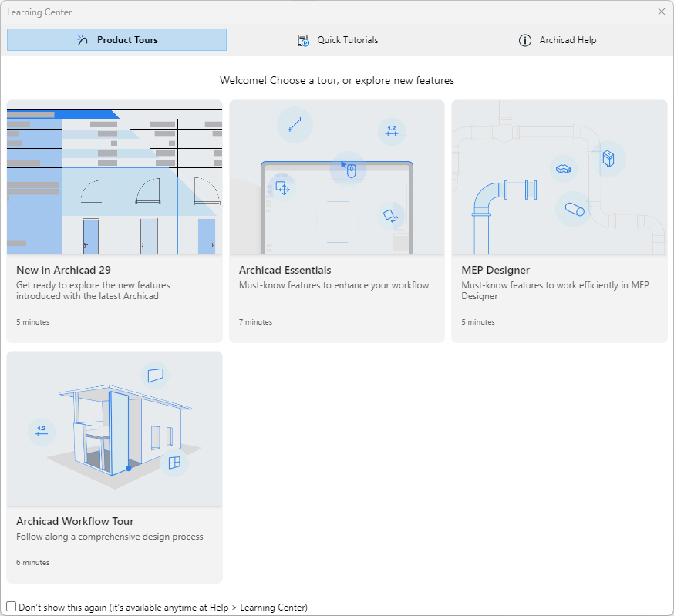This screenshot has height=616, width=674.
Task: Click the Archicad Workflow Tour title
Action: [76, 521]
